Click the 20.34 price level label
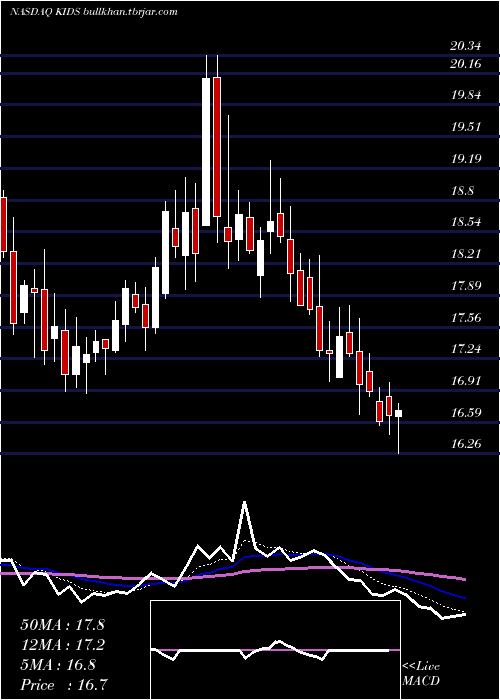 click(466, 46)
